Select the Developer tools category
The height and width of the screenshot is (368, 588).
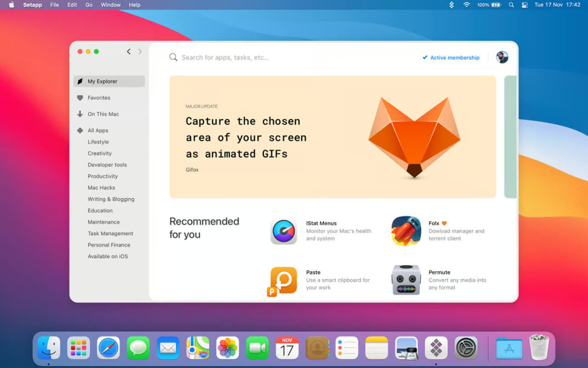(107, 165)
